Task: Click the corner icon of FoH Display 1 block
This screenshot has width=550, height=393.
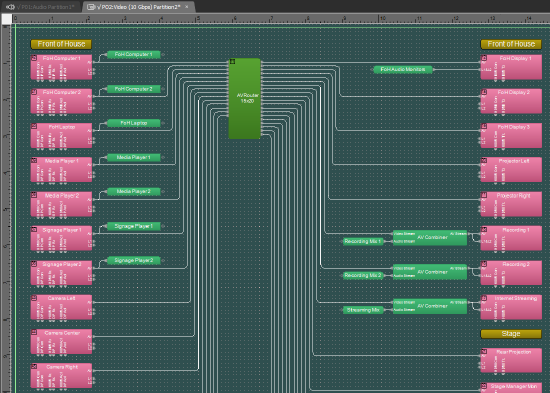Action: click(x=484, y=58)
